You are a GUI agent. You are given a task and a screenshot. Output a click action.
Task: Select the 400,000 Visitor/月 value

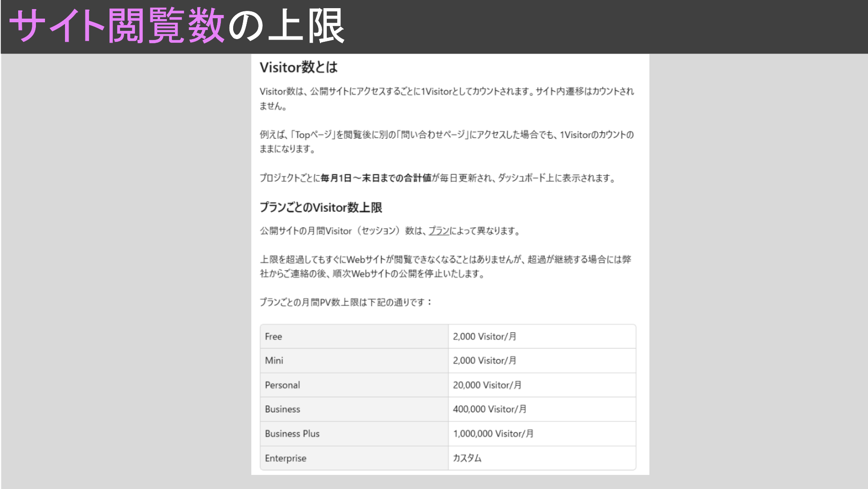tap(489, 409)
